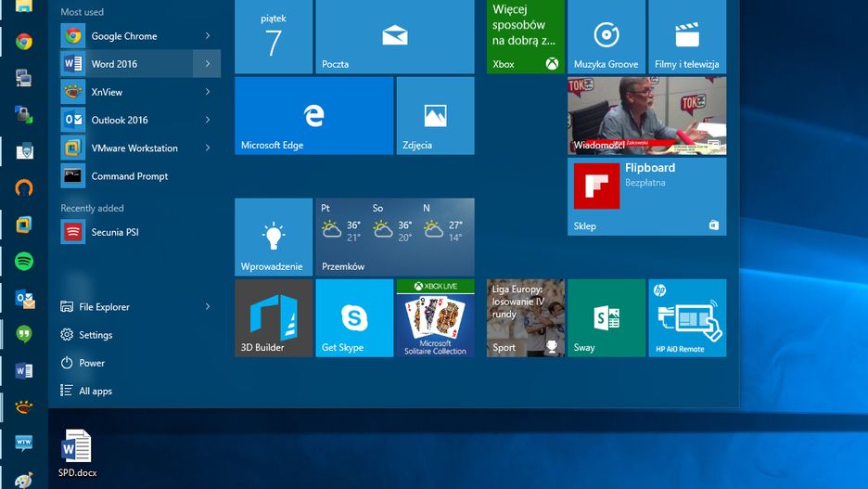Expand Word 2016 jump list arrow
The width and height of the screenshot is (868, 489).
(207, 64)
